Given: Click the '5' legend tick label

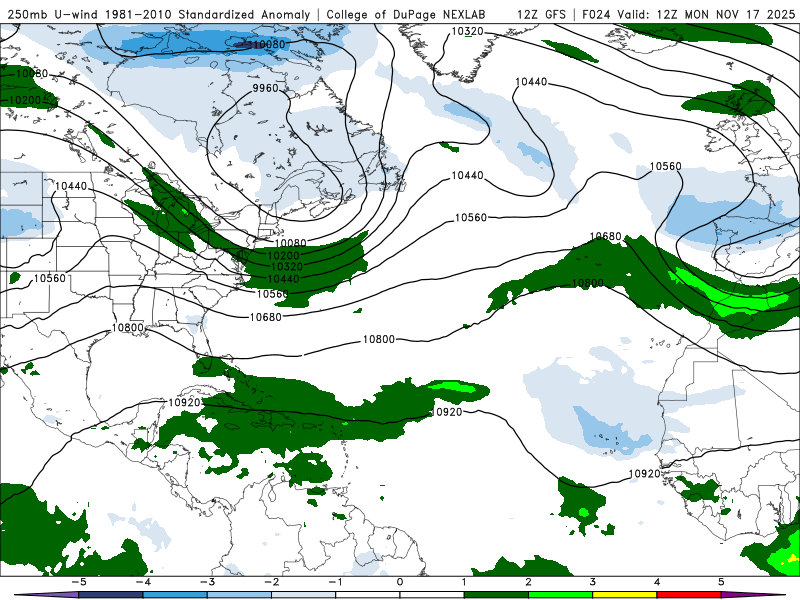Looking at the screenshot, I should (x=721, y=582).
